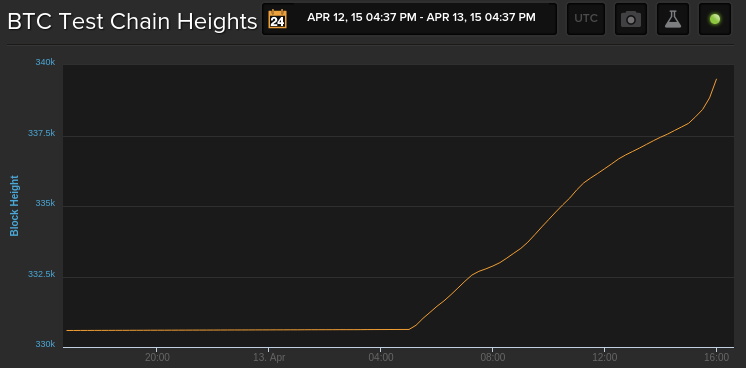Take a snapshot with the camera icon

click(x=631, y=19)
